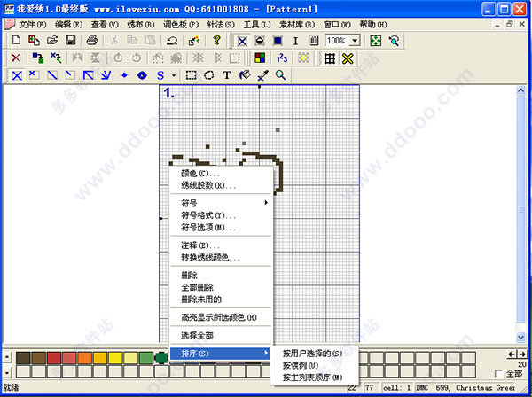Open the four-color palette icon
The image size is (532, 397).
260,58
